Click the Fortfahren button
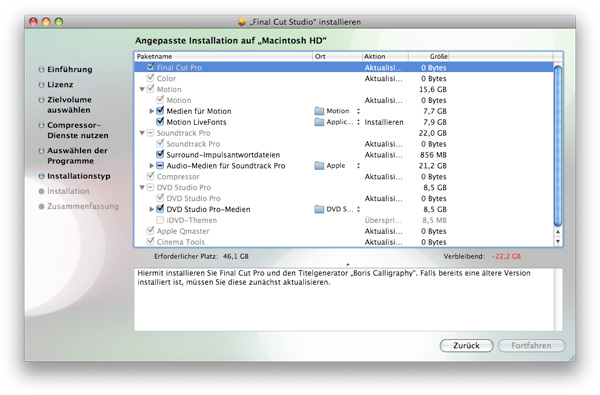 tap(531, 346)
